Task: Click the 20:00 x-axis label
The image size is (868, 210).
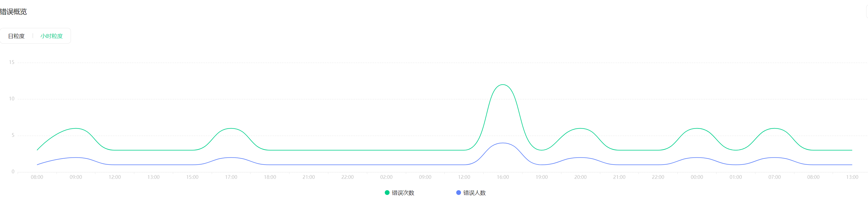Action: point(581,177)
